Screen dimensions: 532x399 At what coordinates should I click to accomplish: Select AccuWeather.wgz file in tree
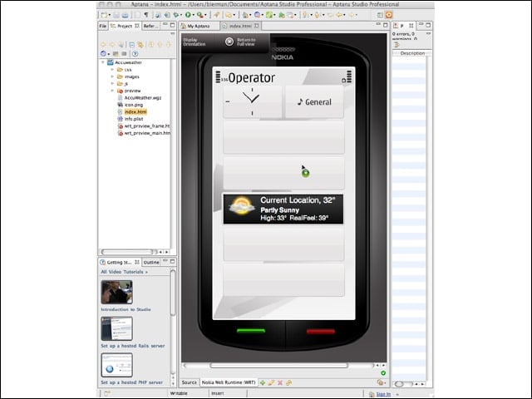(x=143, y=98)
